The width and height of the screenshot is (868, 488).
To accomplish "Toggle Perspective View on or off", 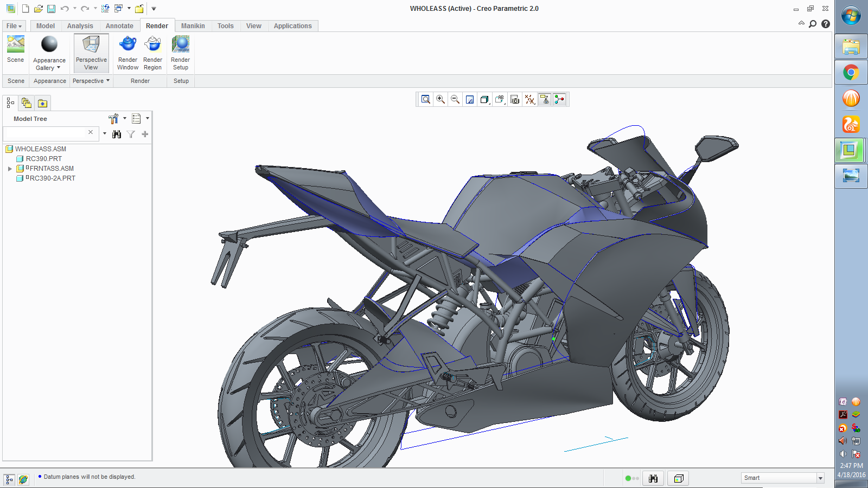I will (91, 53).
